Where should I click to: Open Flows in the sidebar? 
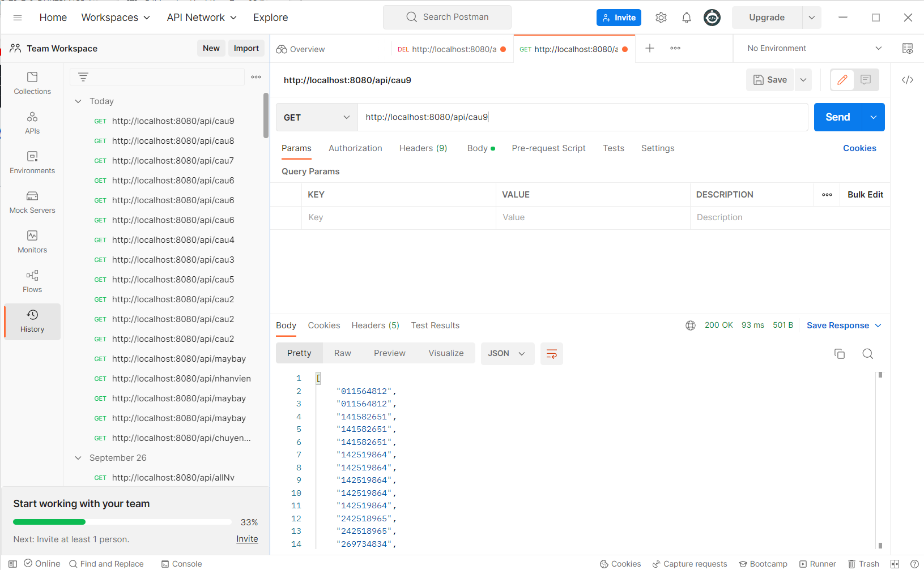(x=32, y=281)
